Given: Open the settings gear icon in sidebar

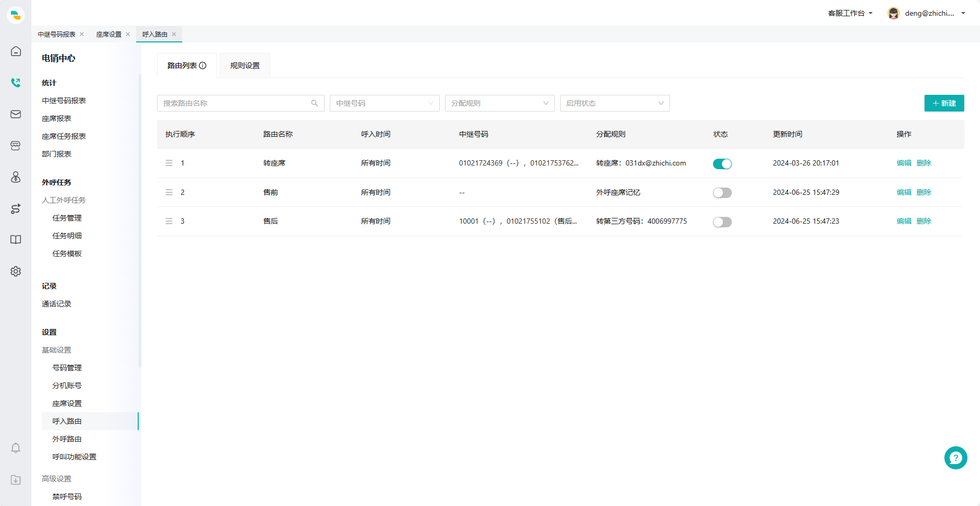Looking at the screenshot, I should tap(16, 271).
